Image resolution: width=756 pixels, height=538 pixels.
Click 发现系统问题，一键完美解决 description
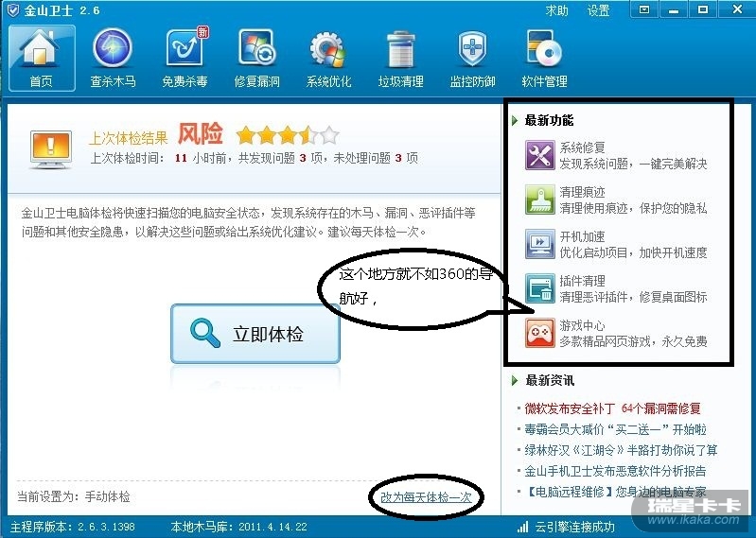[x=633, y=164]
